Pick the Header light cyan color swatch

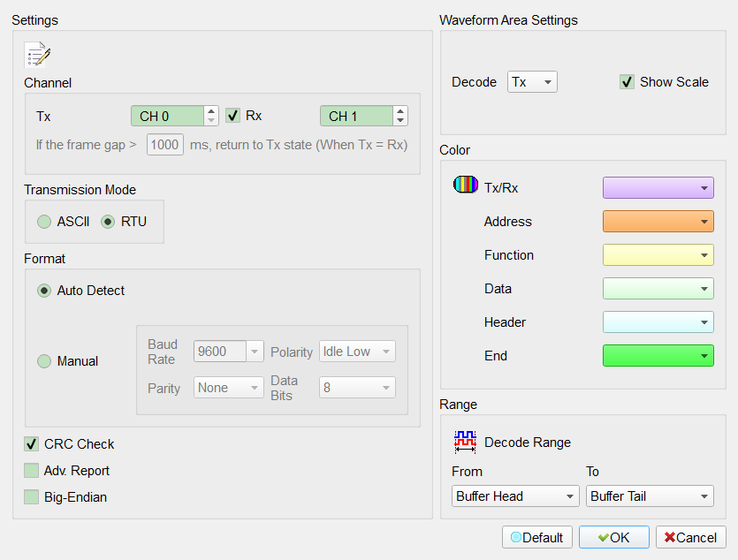(x=658, y=322)
